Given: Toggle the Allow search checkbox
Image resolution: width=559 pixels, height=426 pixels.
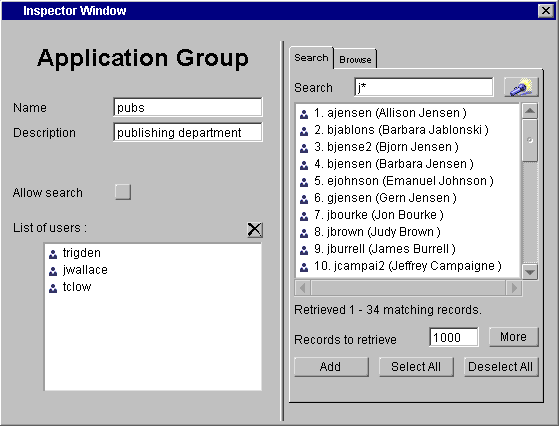Looking at the screenshot, I should tap(123, 192).
